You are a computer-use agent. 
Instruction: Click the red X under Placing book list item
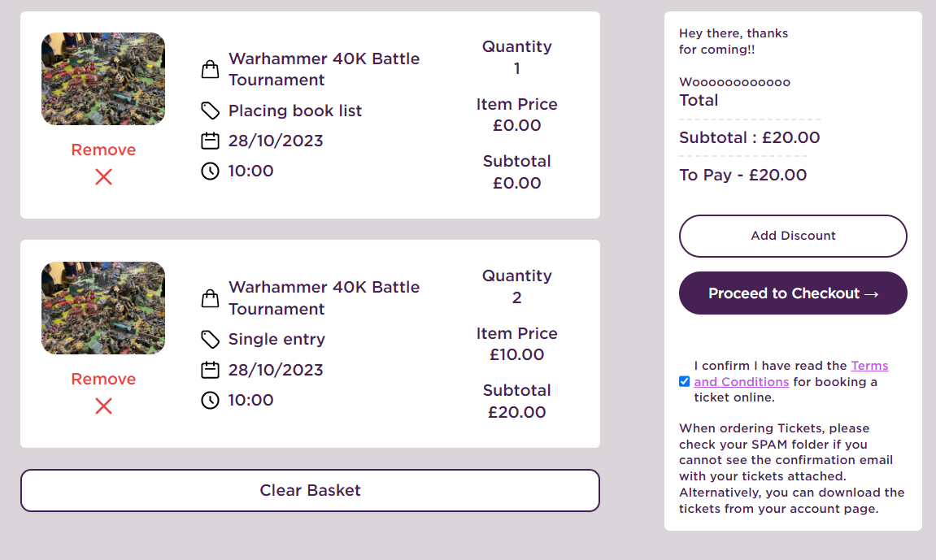[x=103, y=177]
